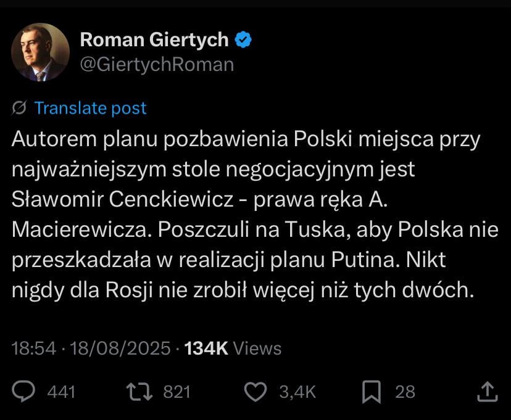Repost using the retweet arrows icon

pos(139,392)
